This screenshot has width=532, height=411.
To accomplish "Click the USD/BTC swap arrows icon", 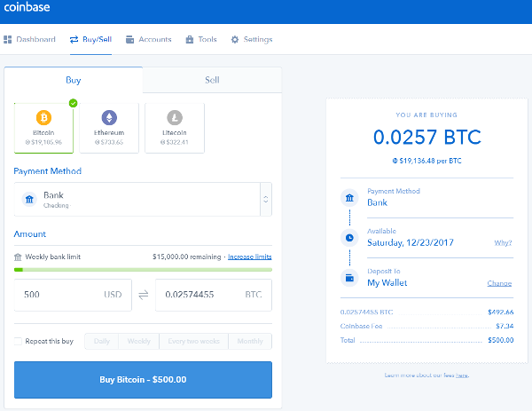I will click(x=144, y=295).
